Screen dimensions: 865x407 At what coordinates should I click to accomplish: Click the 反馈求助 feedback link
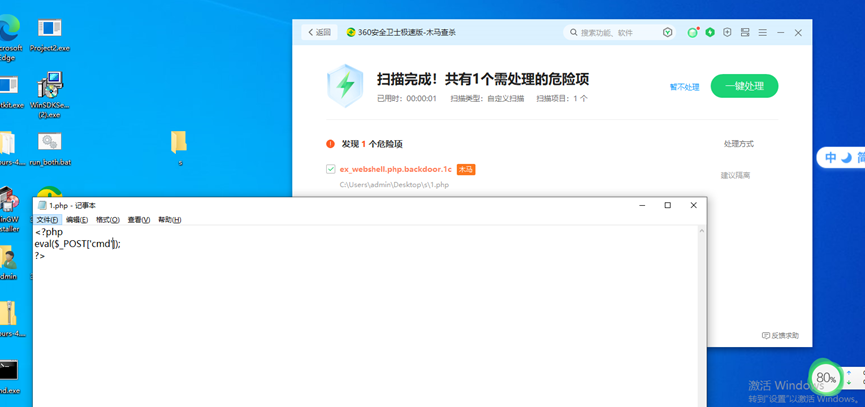coord(780,335)
